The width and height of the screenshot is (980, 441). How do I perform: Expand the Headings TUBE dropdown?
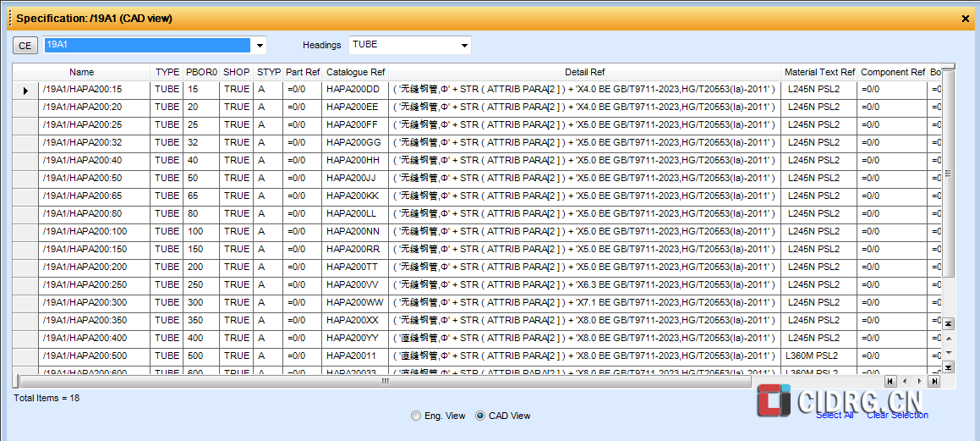464,45
